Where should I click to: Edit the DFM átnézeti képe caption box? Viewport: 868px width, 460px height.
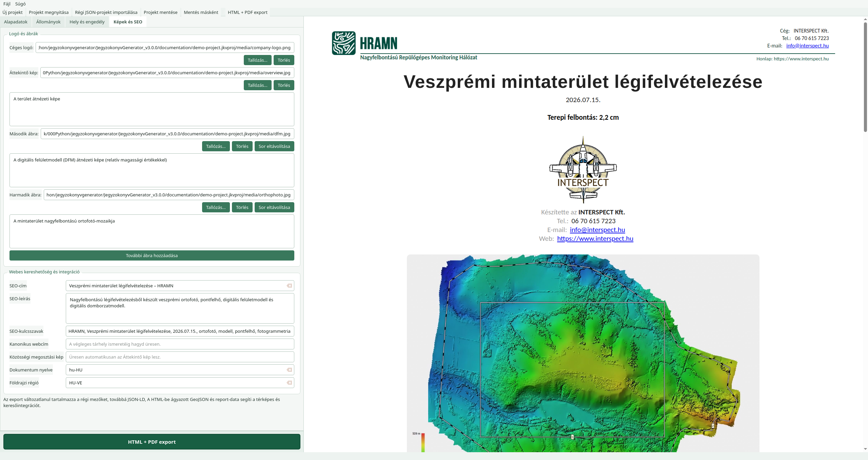[x=152, y=170]
